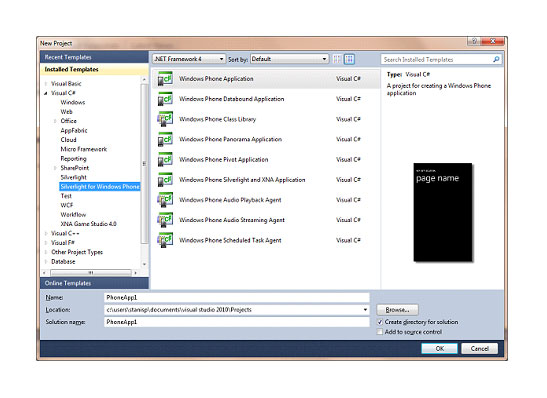
Task: Select the Test category
Action: click(x=66, y=196)
